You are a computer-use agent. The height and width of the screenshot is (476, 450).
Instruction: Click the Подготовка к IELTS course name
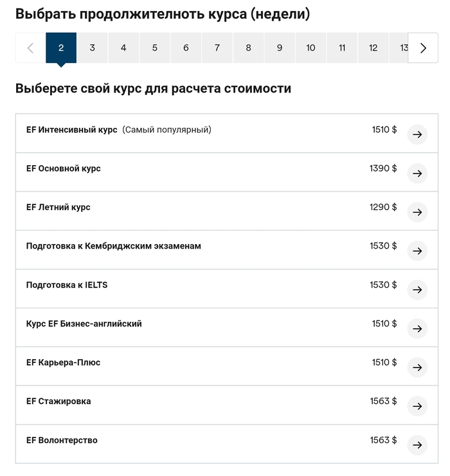[x=67, y=285]
